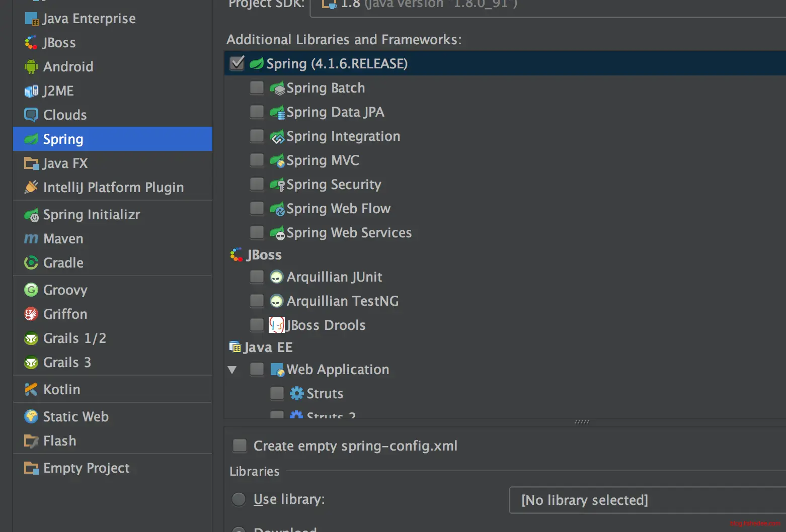Collapse the Web Application tree node
The image size is (786, 532).
tap(232, 370)
